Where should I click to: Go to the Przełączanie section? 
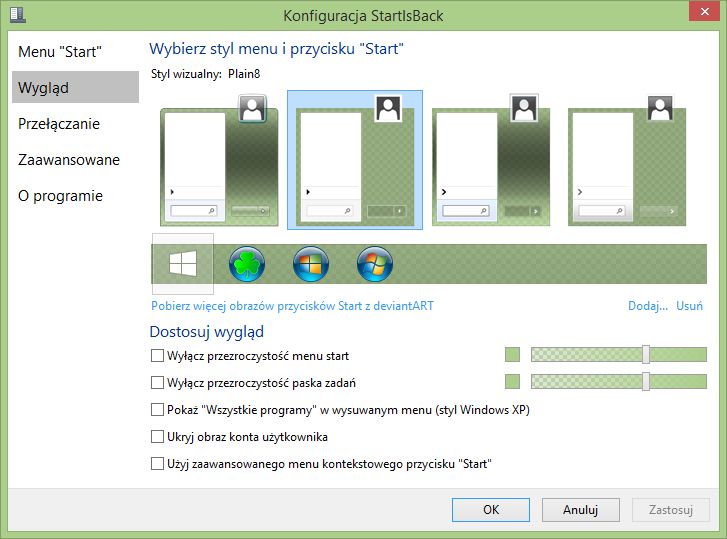(x=75, y=124)
